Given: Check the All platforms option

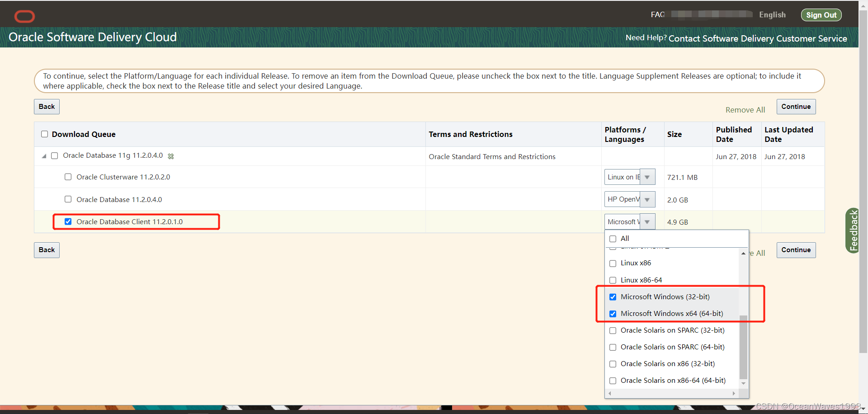Looking at the screenshot, I should [613, 239].
